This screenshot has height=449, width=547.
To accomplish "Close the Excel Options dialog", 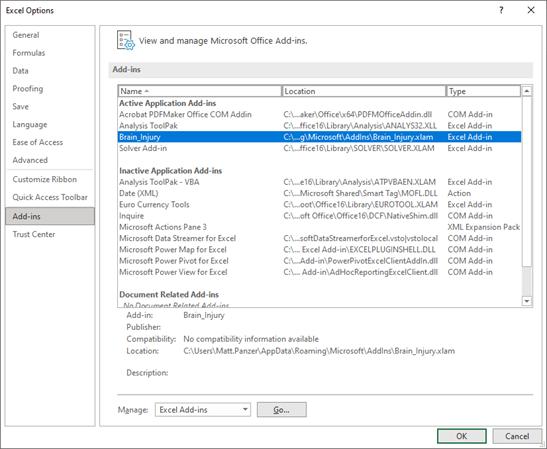I will 531,10.
